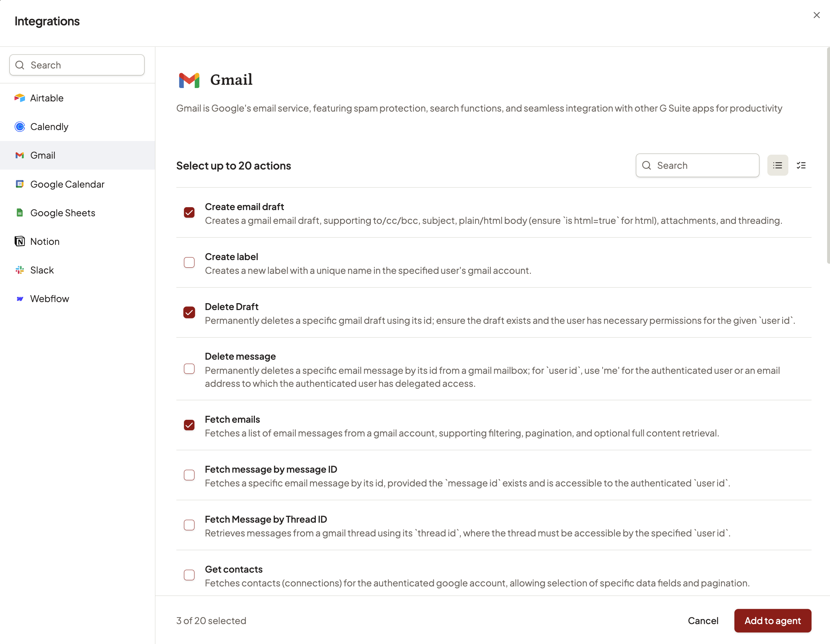The height and width of the screenshot is (644, 830).
Task: Open the Notion integration entry
Action: click(x=45, y=241)
